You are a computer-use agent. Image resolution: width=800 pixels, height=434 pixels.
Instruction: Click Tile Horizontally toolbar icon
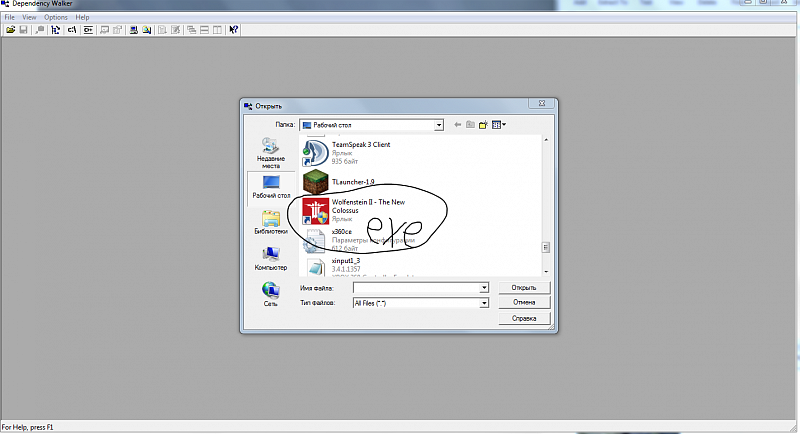[205, 30]
